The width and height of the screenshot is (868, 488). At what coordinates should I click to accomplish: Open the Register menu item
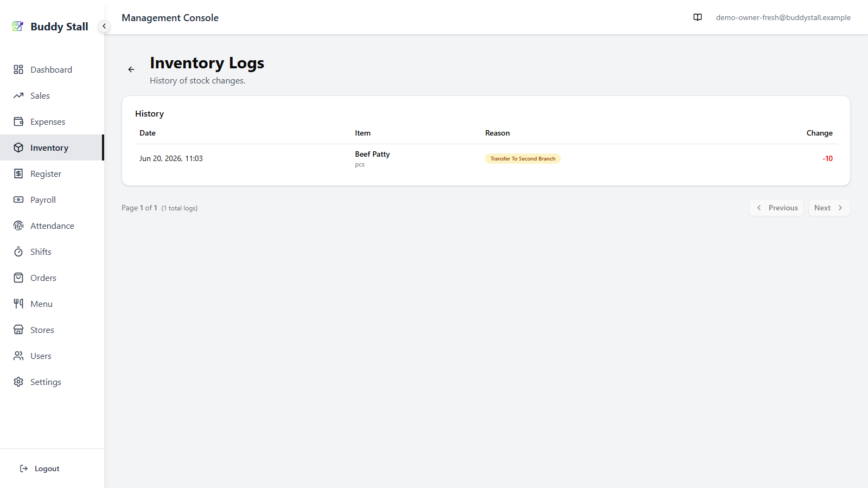point(52,174)
